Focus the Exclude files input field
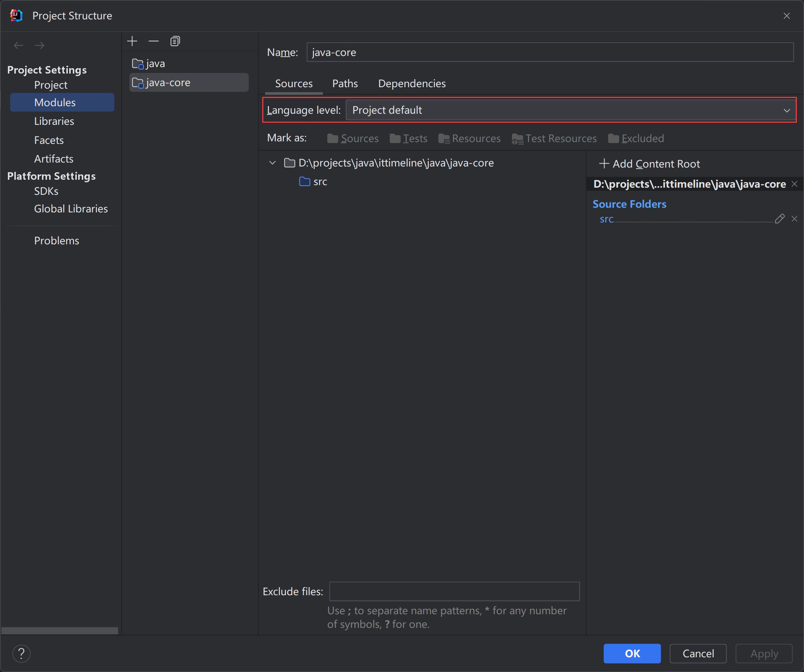Viewport: 804px width, 672px height. tap(454, 591)
